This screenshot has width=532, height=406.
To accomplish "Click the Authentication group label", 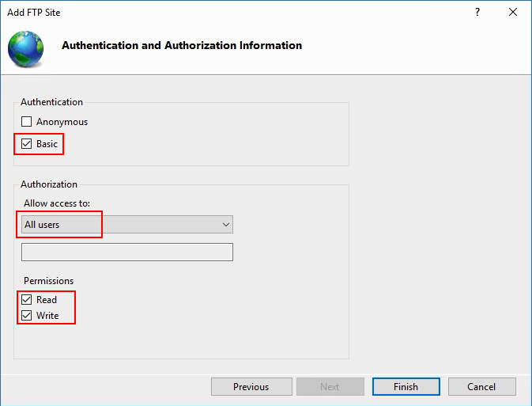I will coord(51,102).
